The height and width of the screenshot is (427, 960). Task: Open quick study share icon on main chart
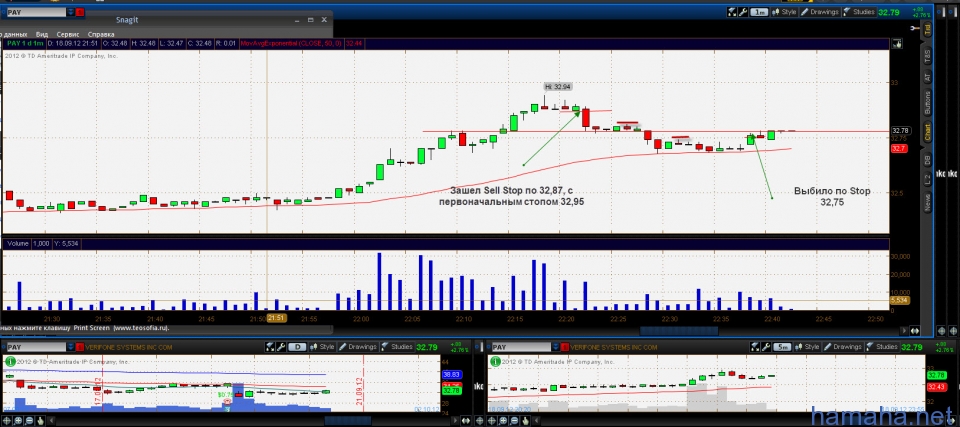732,12
